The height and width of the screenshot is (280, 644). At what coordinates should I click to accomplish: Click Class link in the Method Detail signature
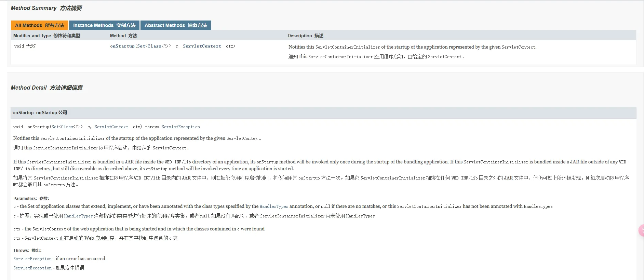click(67, 127)
